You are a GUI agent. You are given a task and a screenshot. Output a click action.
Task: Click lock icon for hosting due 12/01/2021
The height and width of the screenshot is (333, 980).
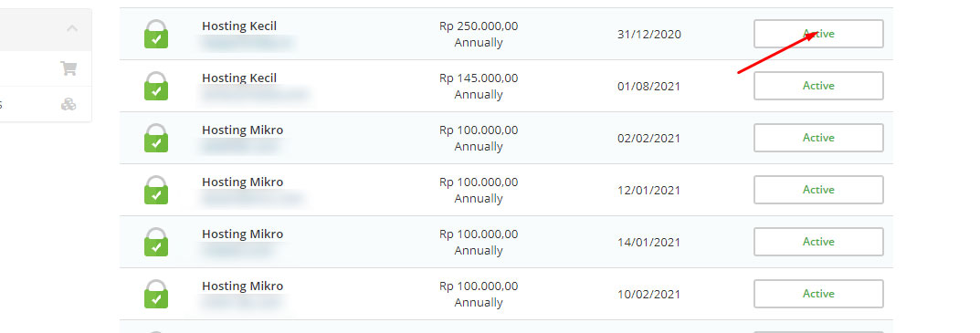156,189
